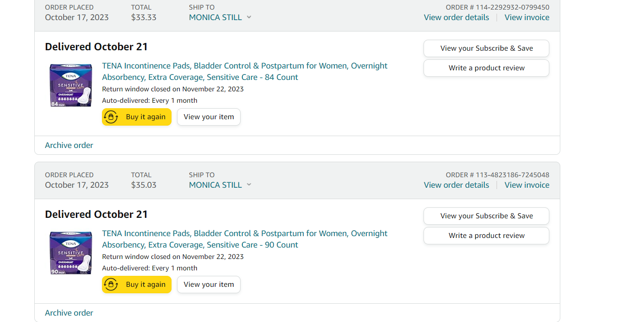
Task: Open MONICA STILL address on first order
Action: [215, 17]
